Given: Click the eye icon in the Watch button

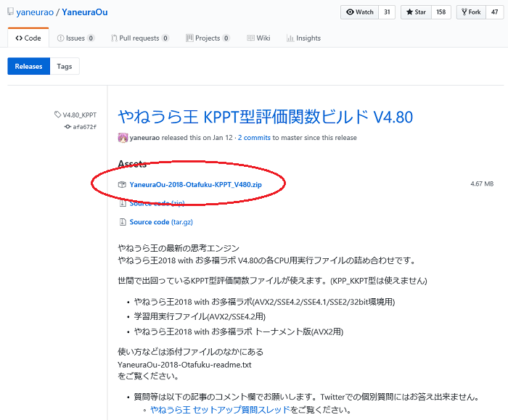Looking at the screenshot, I should click(350, 12).
